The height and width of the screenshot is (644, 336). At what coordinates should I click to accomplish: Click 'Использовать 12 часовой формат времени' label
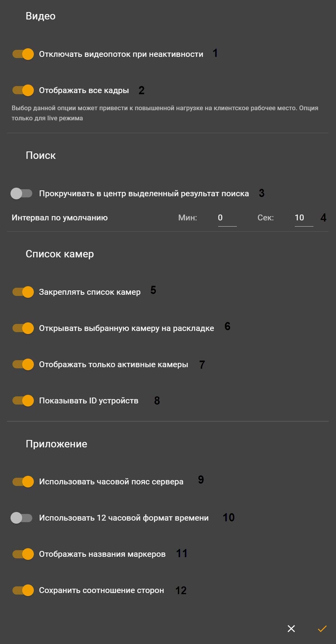click(124, 518)
